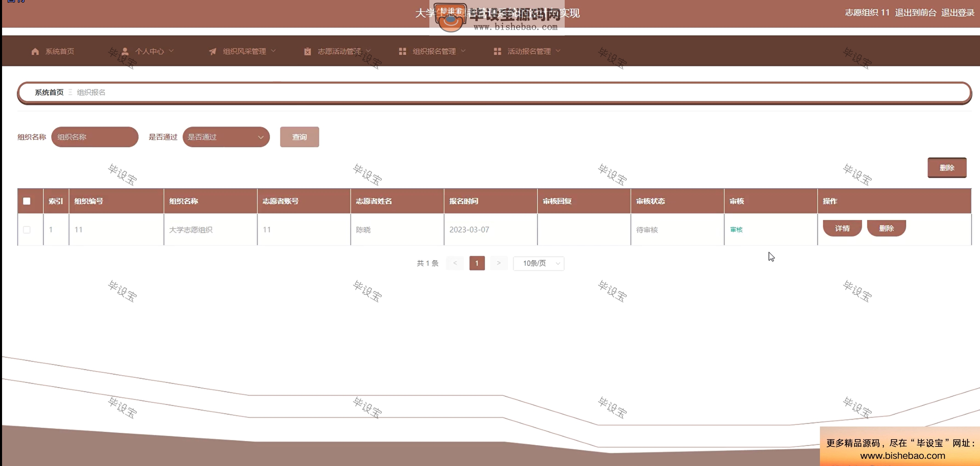Click the 组织报名 breadcrumb item
The image size is (980, 466).
click(91, 92)
